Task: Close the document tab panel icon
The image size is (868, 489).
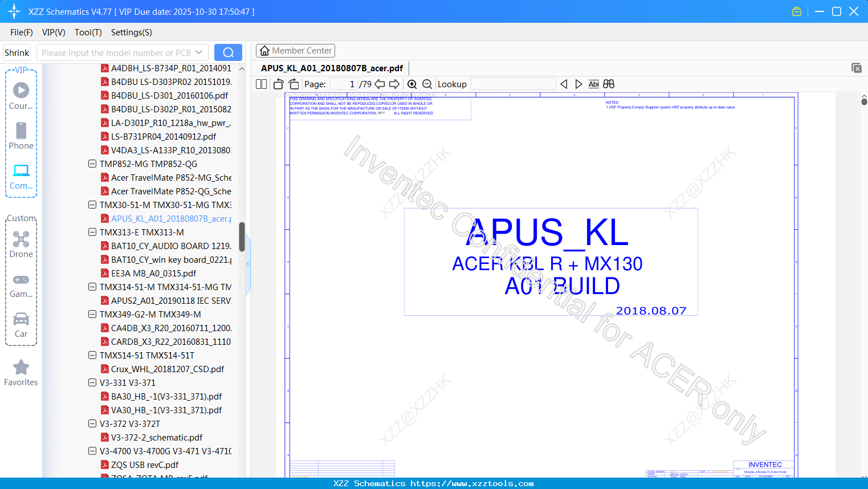Action: (856, 68)
